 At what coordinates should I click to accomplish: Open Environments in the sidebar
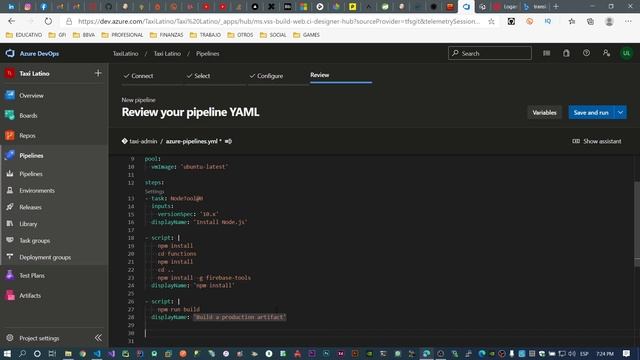pyautogui.click(x=37, y=191)
